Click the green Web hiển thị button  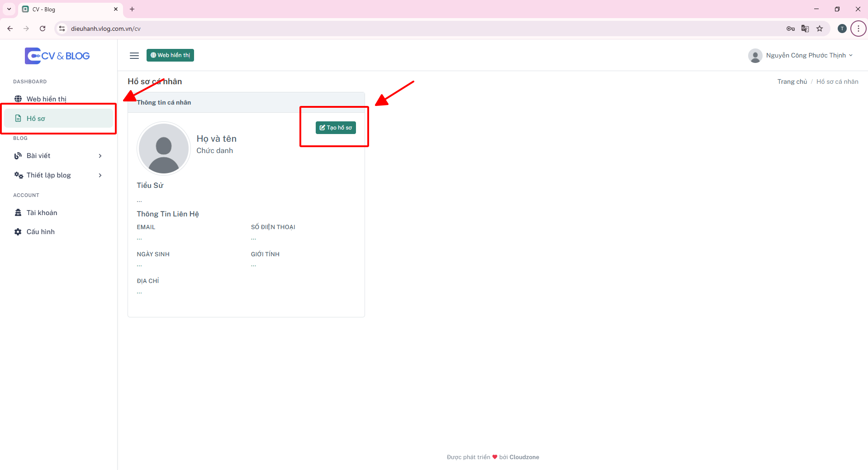click(170, 55)
